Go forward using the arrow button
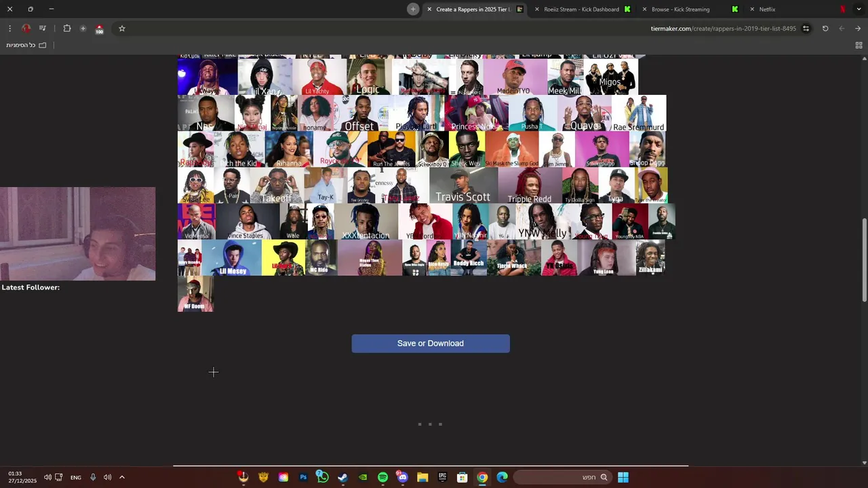The height and width of the screenshot is (488, 868). [858, 28]
